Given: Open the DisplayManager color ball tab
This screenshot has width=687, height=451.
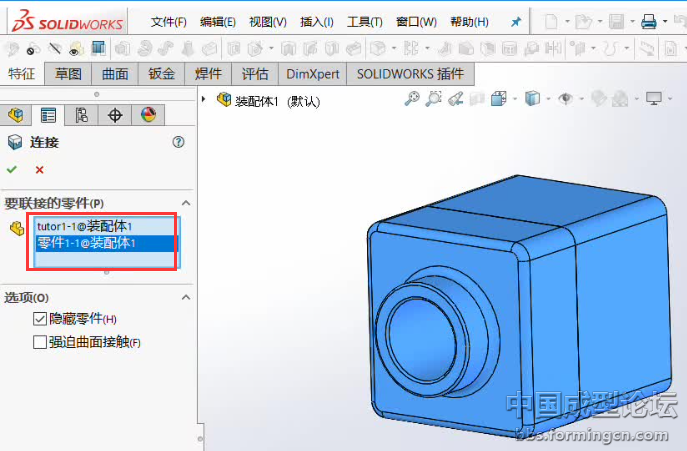Looking at the screenshot, I should (x=149, y=115).
